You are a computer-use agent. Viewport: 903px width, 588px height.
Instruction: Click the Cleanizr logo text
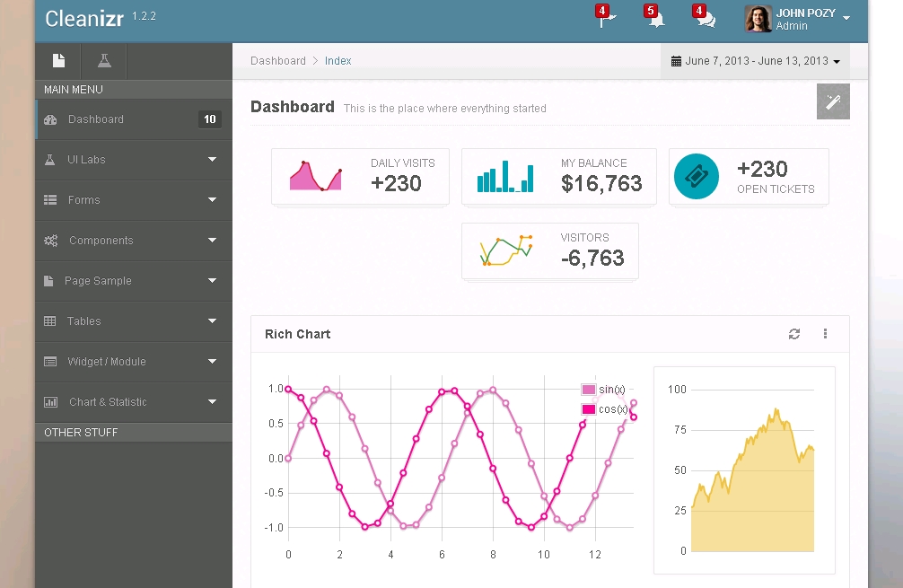click(84, 18)
